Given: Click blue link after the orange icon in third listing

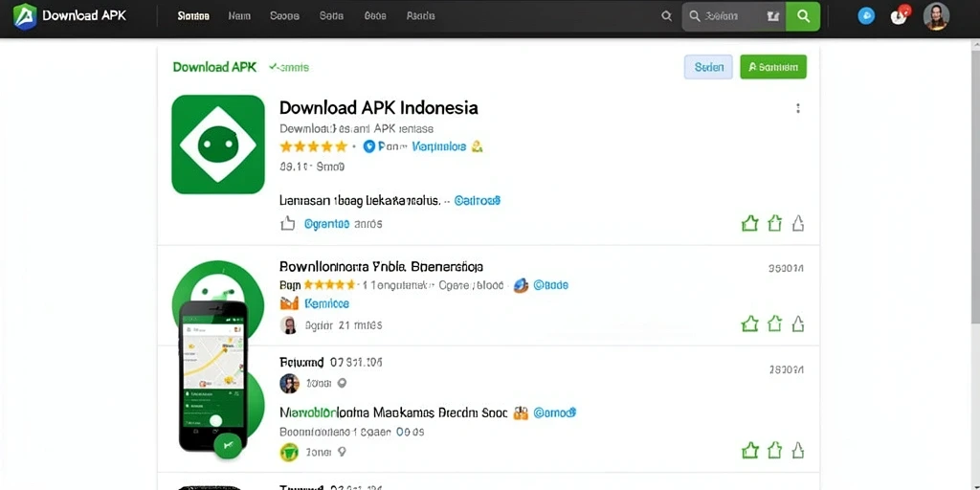Looking at the screenshot, I should [x=554, y=413].
